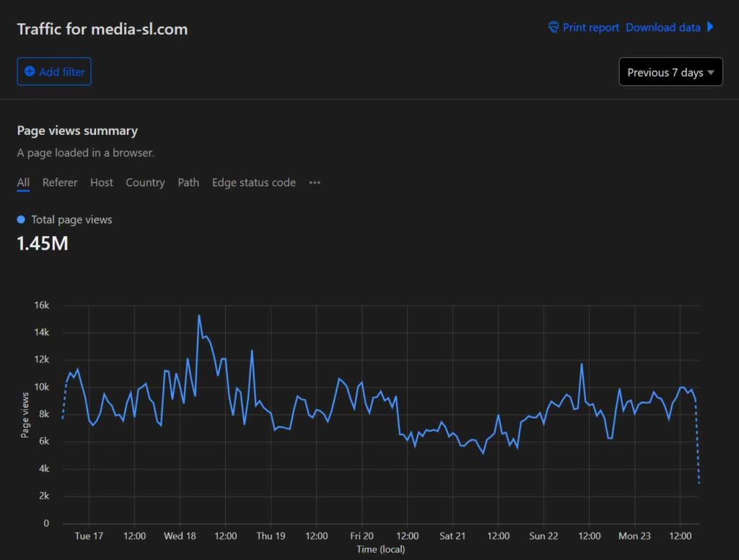
Task: Open the three-dots more dimensions menu
Action: 315,183
